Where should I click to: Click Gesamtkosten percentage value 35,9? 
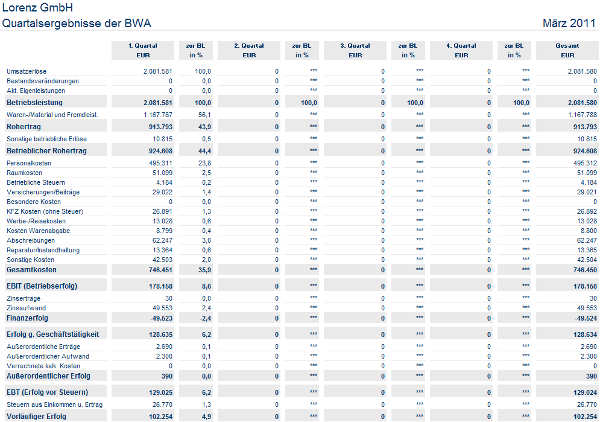coord(205,270)
